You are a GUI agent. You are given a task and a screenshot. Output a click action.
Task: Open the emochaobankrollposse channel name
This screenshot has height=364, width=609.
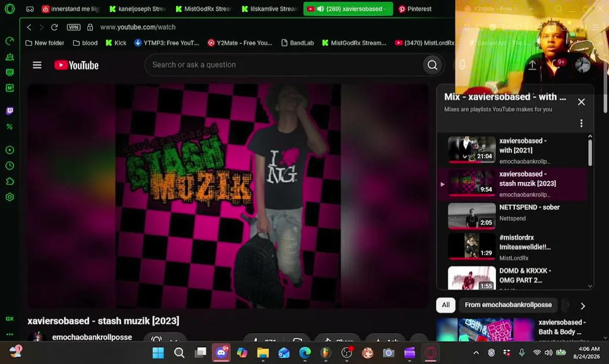pyautogui.click(x=92, y=337)
